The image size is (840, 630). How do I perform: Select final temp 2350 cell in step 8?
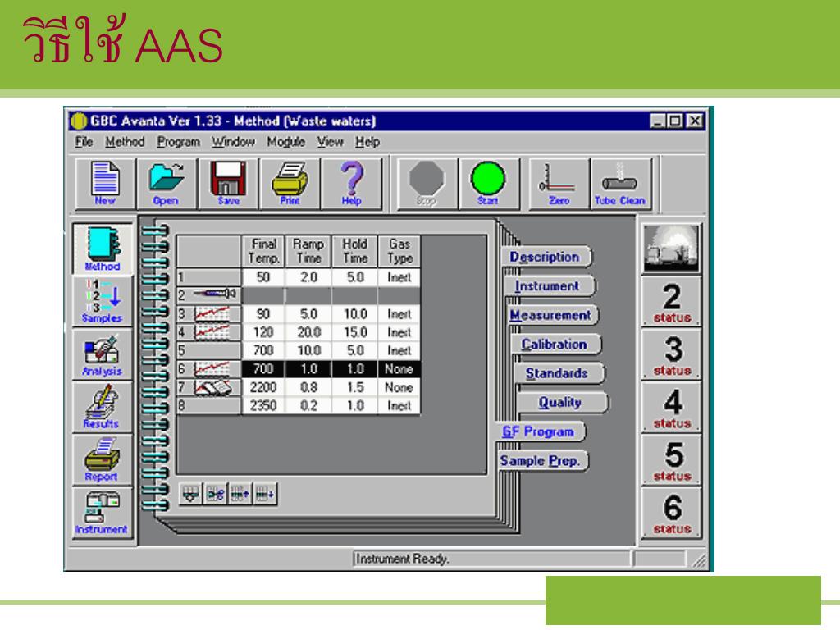[x=263, y=405]
